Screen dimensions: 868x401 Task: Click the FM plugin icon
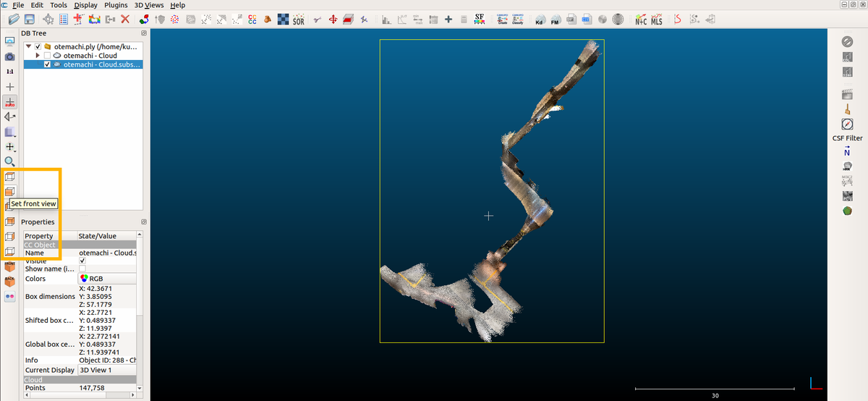[556, 20]
